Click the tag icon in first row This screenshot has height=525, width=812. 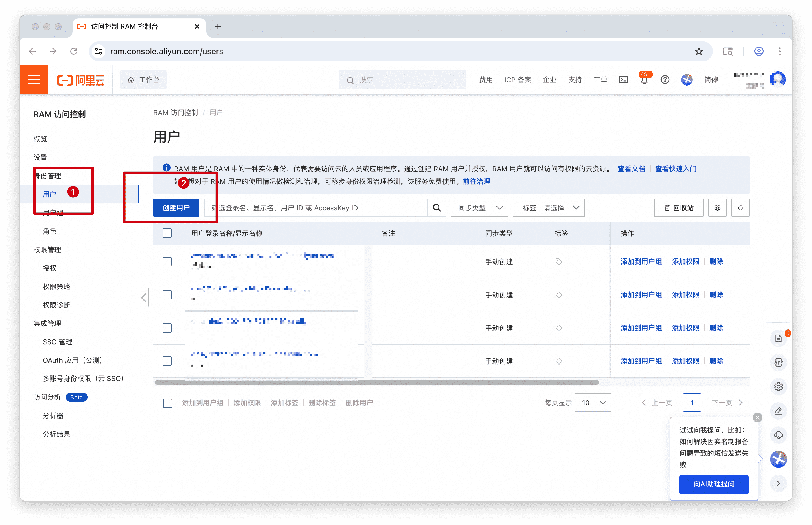[x=558, y=261]
